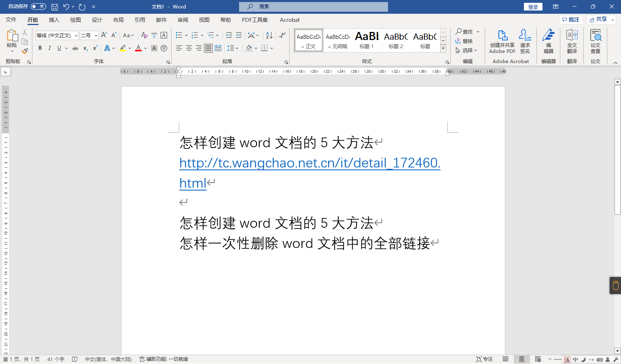Click the Save icon in title bar

pos(55,7)
